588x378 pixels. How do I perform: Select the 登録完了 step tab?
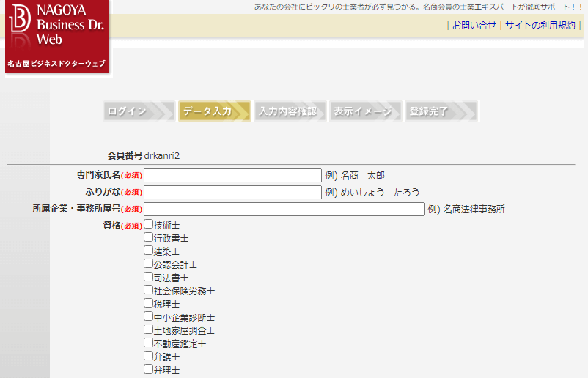[438, 111]
